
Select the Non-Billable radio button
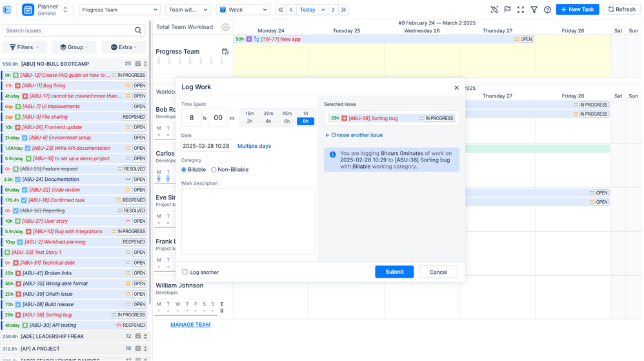pos(214,169)
